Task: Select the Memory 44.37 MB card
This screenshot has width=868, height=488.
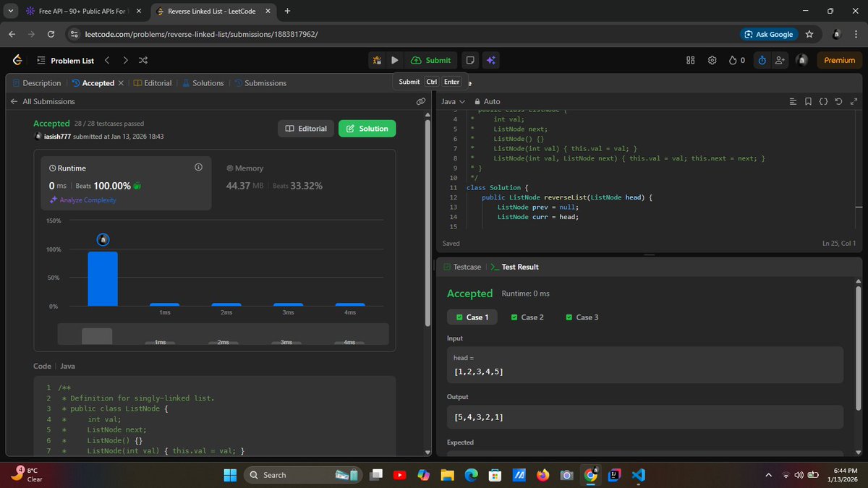Action: (304, 183)
